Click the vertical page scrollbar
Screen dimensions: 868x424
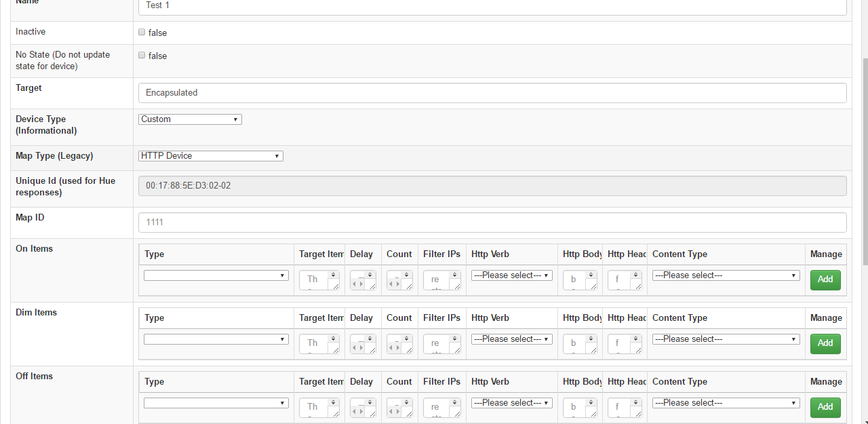pos(864,163)
